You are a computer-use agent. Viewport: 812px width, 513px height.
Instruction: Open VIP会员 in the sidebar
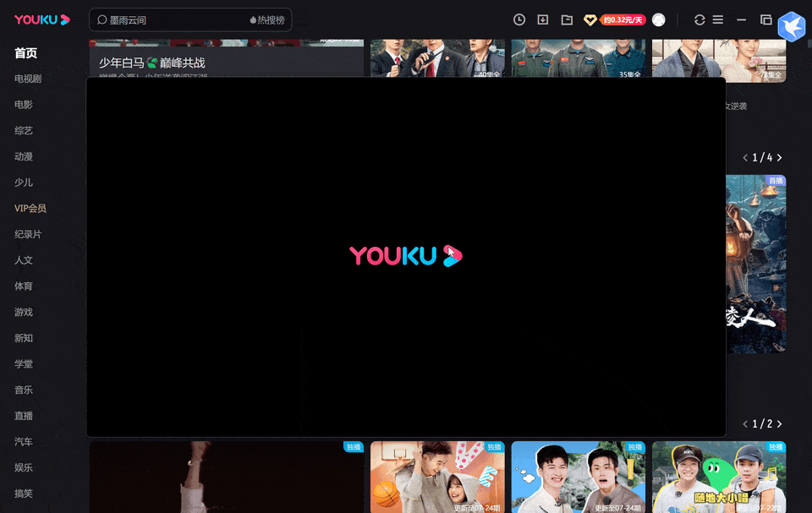(x=30, y=208)
